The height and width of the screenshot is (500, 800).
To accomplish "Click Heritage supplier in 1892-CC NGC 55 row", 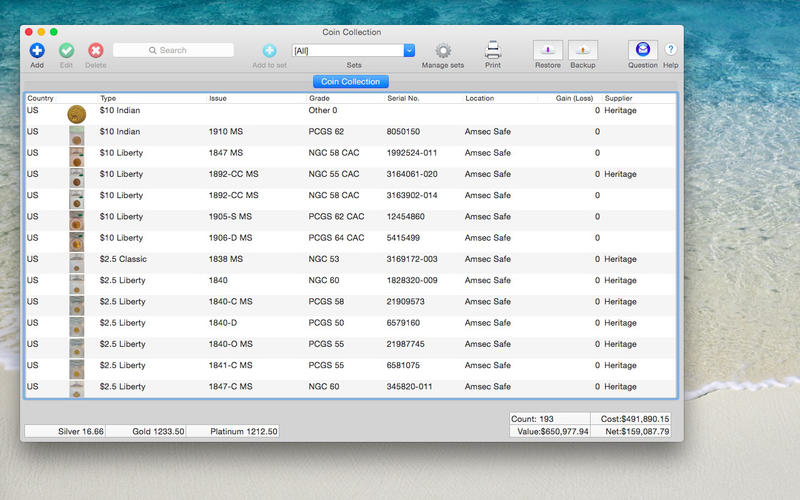I will coord(620,174).
